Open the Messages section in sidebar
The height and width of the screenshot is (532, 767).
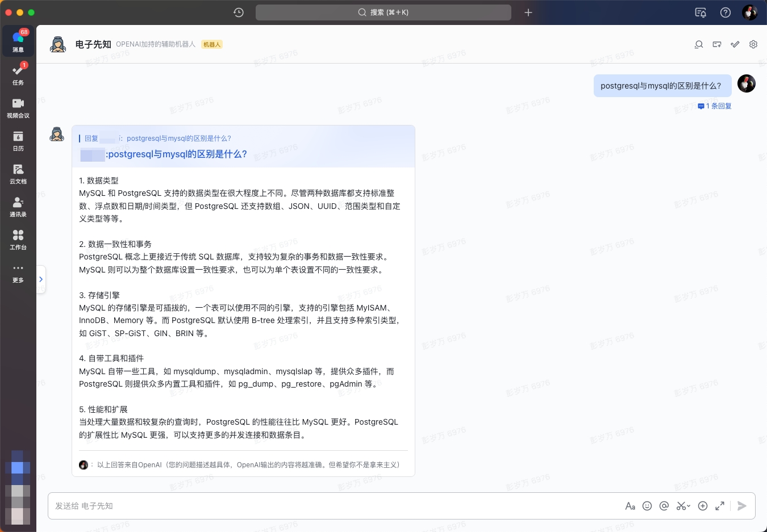click(18, 41)
